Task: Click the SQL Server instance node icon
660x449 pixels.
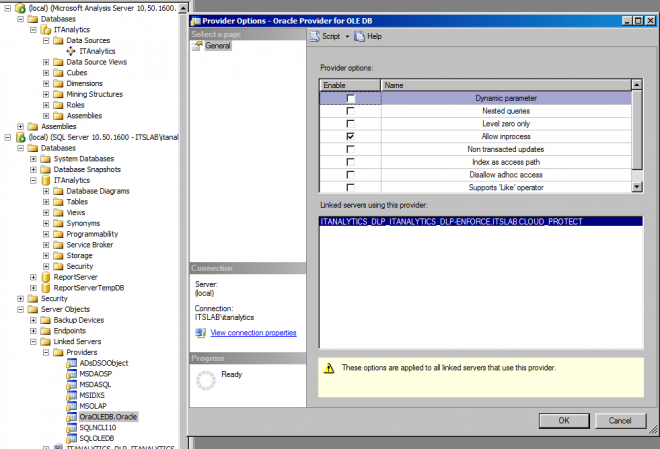Action: point(20,137)
